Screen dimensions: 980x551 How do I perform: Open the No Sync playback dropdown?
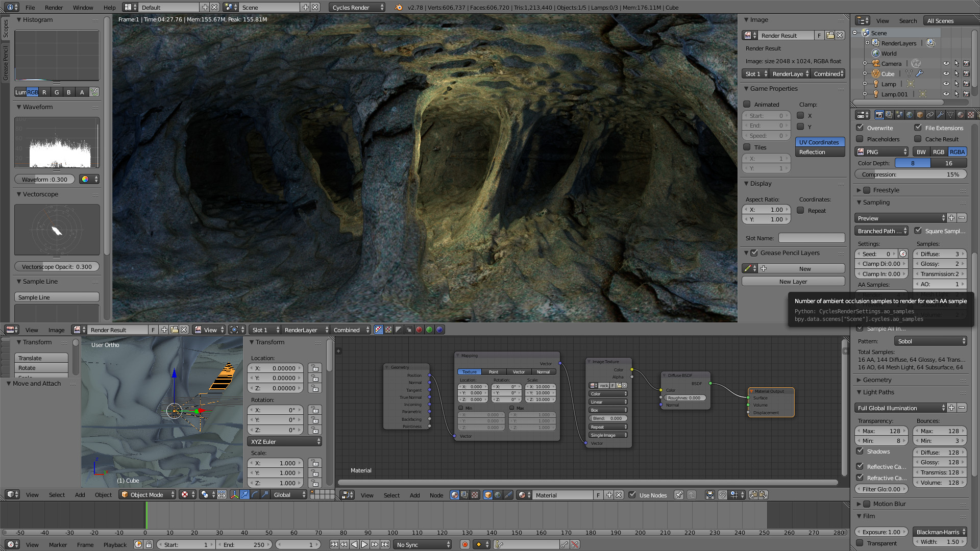point(423,544)
